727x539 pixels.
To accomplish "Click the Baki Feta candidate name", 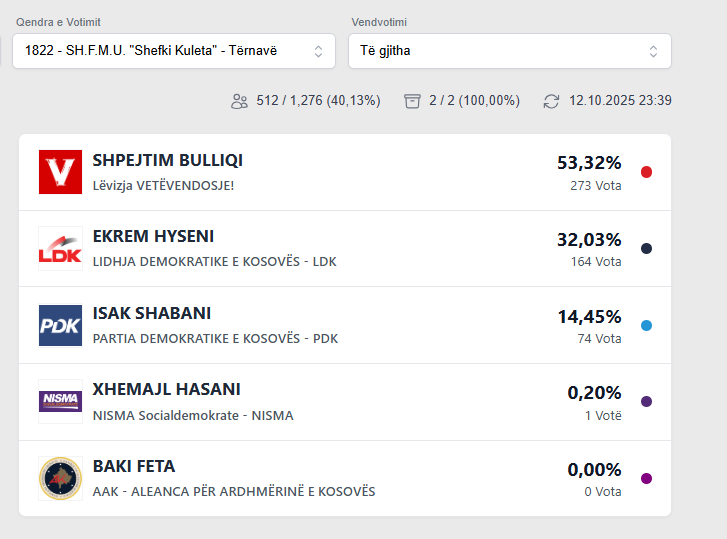I will point(133,466).
